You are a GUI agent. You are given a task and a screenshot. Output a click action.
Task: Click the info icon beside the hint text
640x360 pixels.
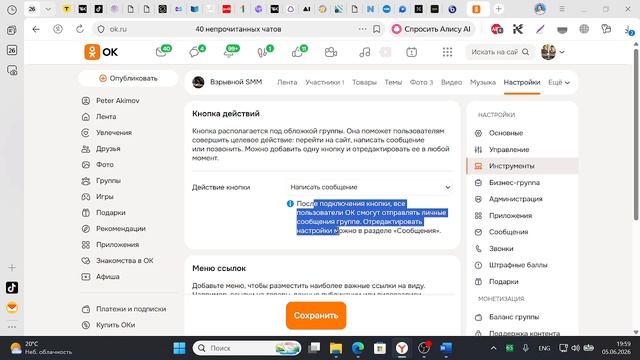pyautogui.click(x=290, y=203)
